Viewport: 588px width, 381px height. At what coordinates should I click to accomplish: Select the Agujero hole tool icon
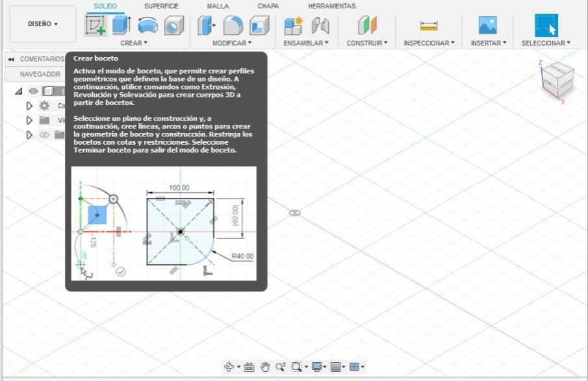[174, 25]
